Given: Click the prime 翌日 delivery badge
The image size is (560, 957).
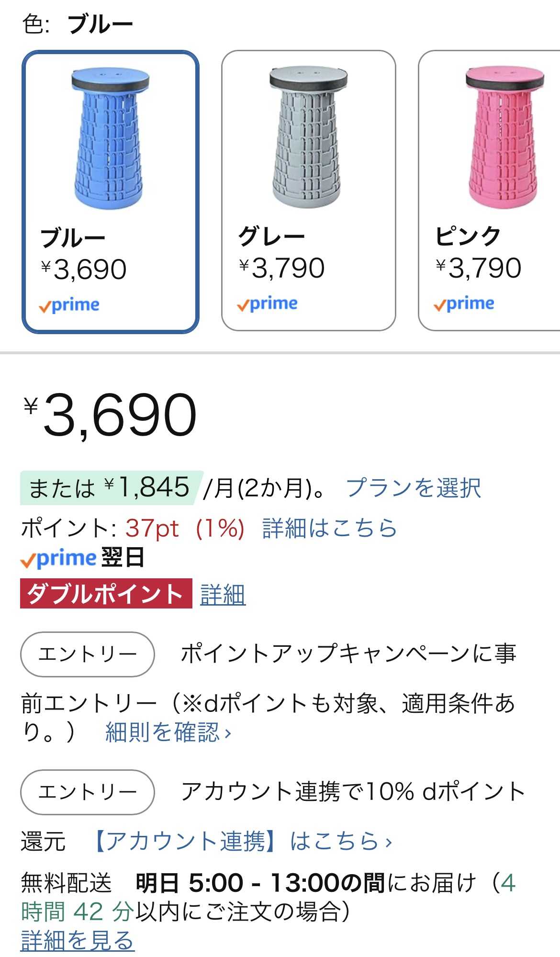Looking at the screenshot, I should pyautogui.click(x=82, y=558).
